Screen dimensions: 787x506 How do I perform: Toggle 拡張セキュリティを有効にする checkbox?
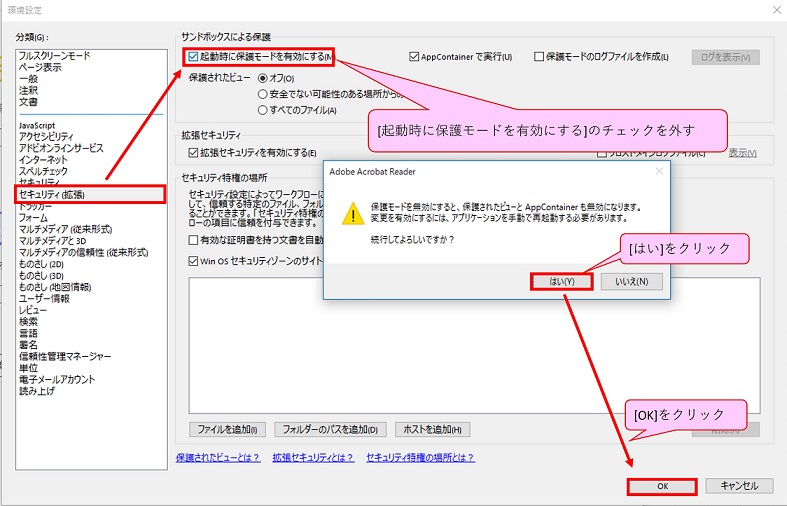pos(194,153)
